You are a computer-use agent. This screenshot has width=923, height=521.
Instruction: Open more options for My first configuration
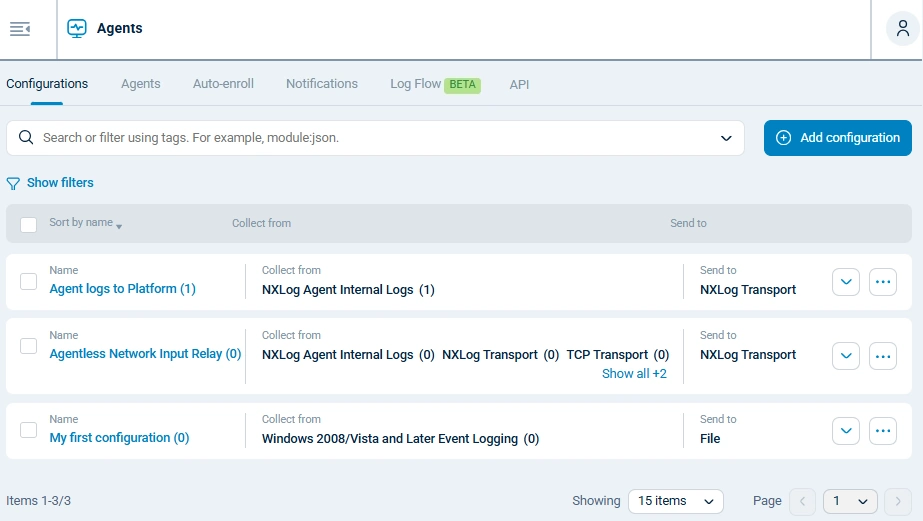(882, 431)
